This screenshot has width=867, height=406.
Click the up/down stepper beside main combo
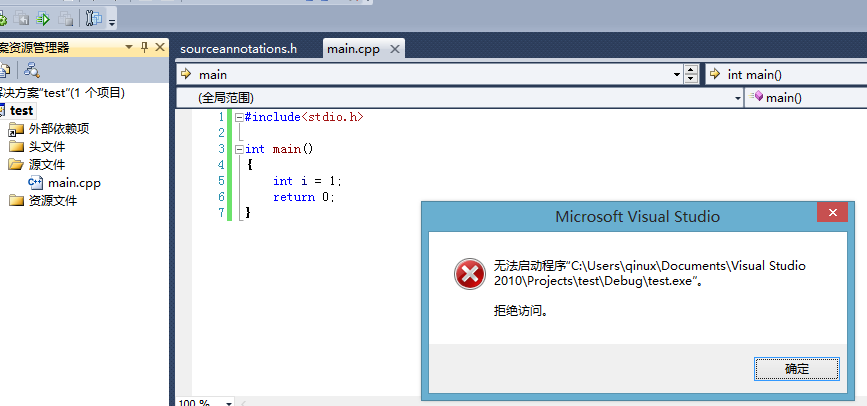[x=691, y=74]
